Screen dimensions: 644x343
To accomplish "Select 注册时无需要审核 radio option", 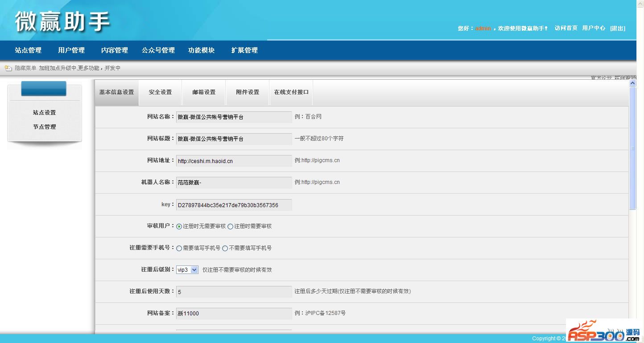I will 179,226.
